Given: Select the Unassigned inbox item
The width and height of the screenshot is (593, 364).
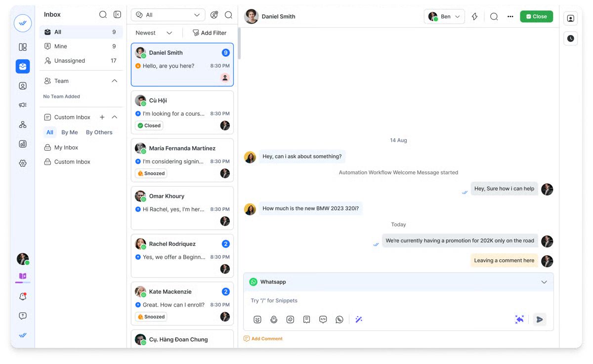Looking at the screenshot, I should coord(70,61).
